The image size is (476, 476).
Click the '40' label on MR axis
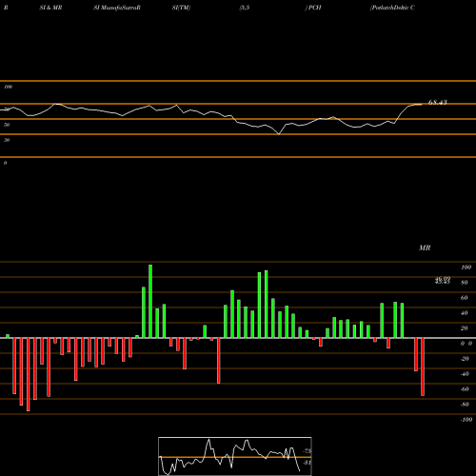(x=465, y=313)
